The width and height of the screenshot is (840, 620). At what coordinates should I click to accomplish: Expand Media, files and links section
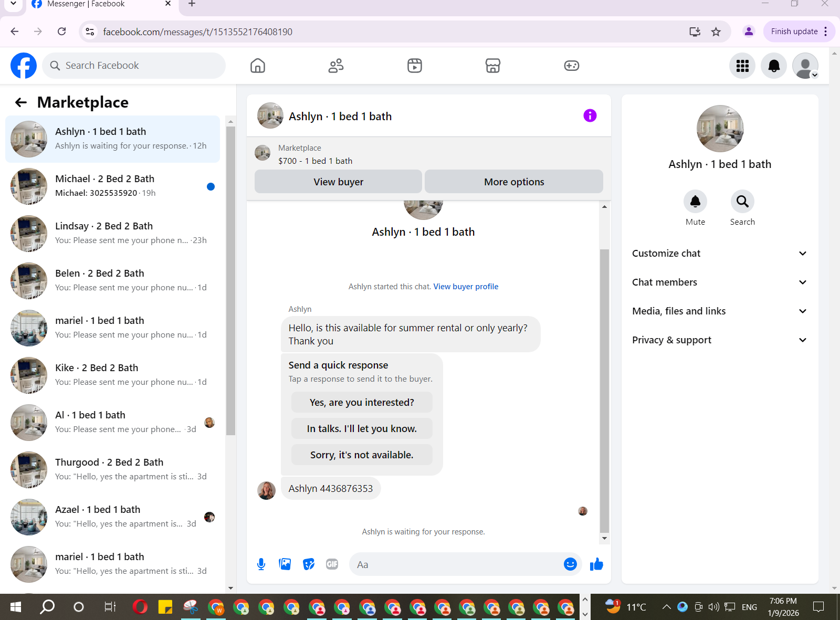coord(719,311)
